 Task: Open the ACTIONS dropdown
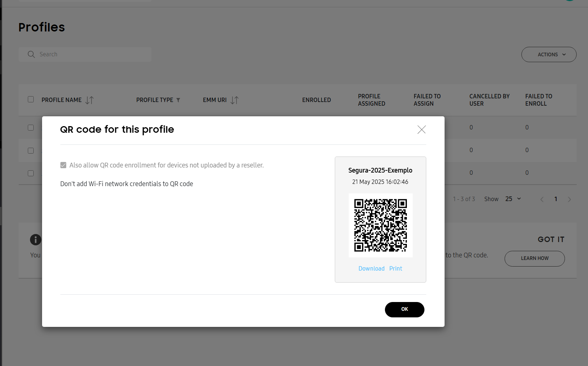coord(549,54)
